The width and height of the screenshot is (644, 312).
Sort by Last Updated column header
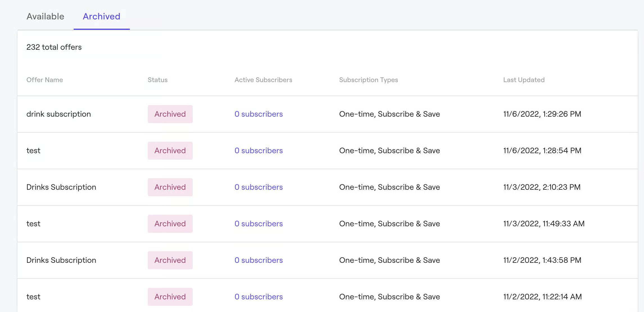pyautogui.click(x=524, y=80)
